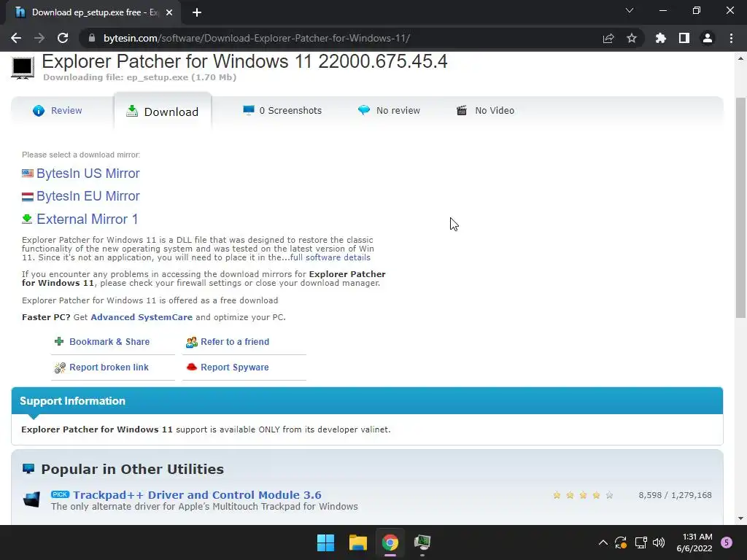
Task: Reload the page with the refresh icon
Action: pos(63,38)
